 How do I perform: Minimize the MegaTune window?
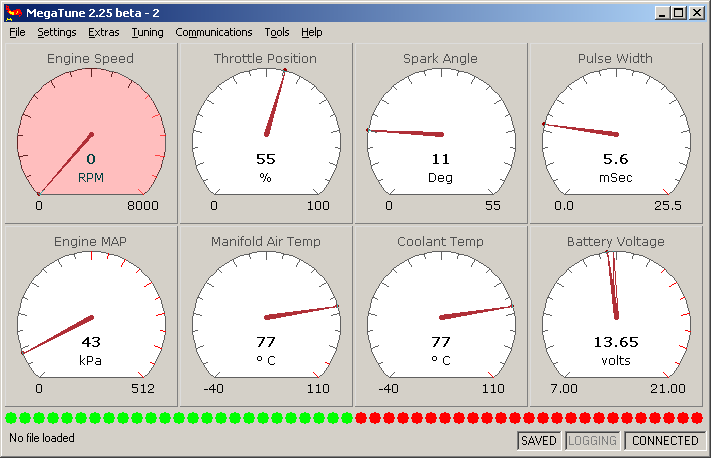tap(662, 13)
